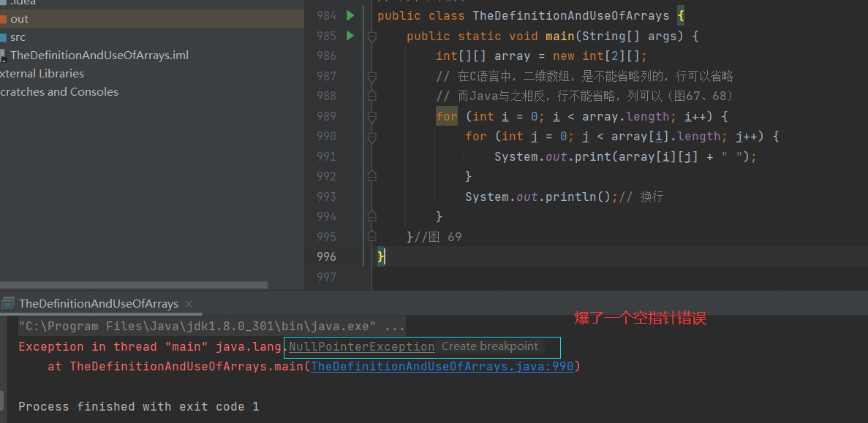Click fold end marker on line 992
Viewport: 868px width, 423px height.
[372, 176]
